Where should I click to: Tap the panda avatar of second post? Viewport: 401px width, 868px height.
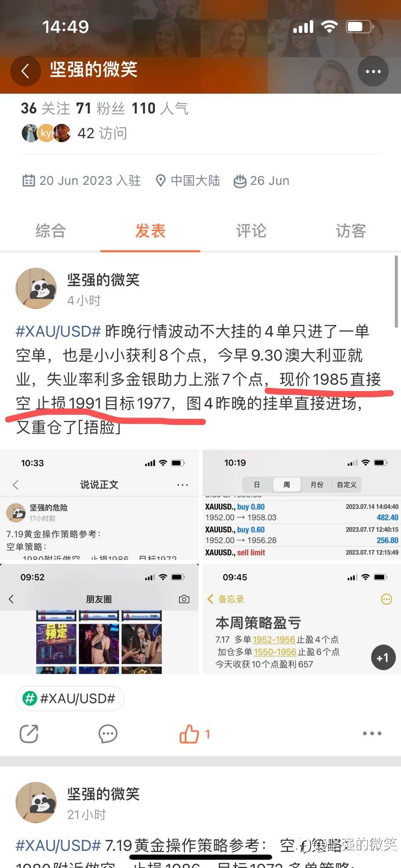36,802
